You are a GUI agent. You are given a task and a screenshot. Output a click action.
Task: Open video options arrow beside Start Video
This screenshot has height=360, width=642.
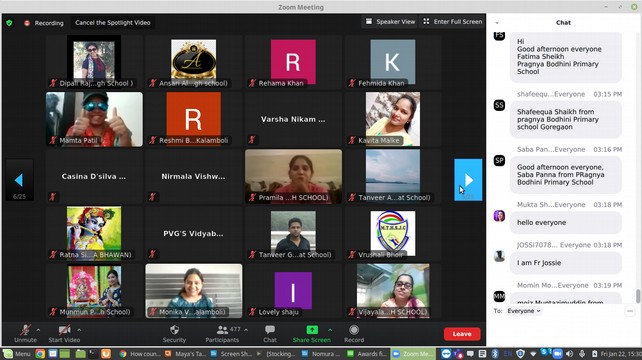click(x=79, y=330)
